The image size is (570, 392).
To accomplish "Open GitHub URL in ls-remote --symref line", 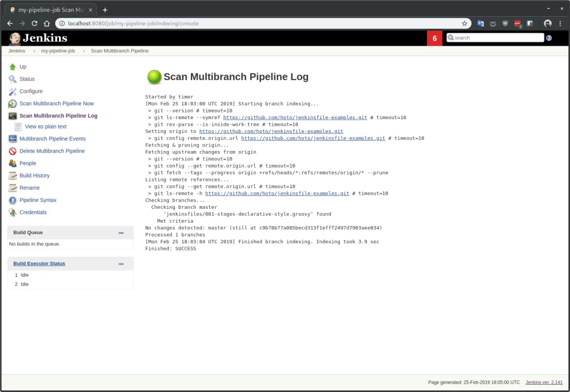I will point(295,117).
